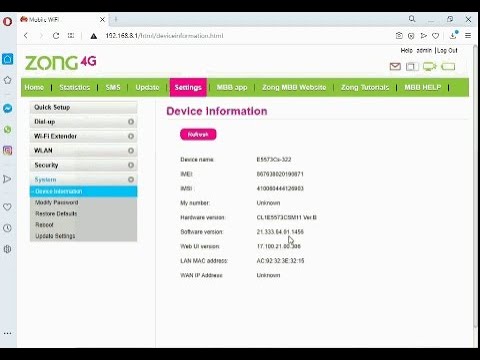
Task: Click the sidebar three-dots setup icon
Action: (x=7, y=333)
